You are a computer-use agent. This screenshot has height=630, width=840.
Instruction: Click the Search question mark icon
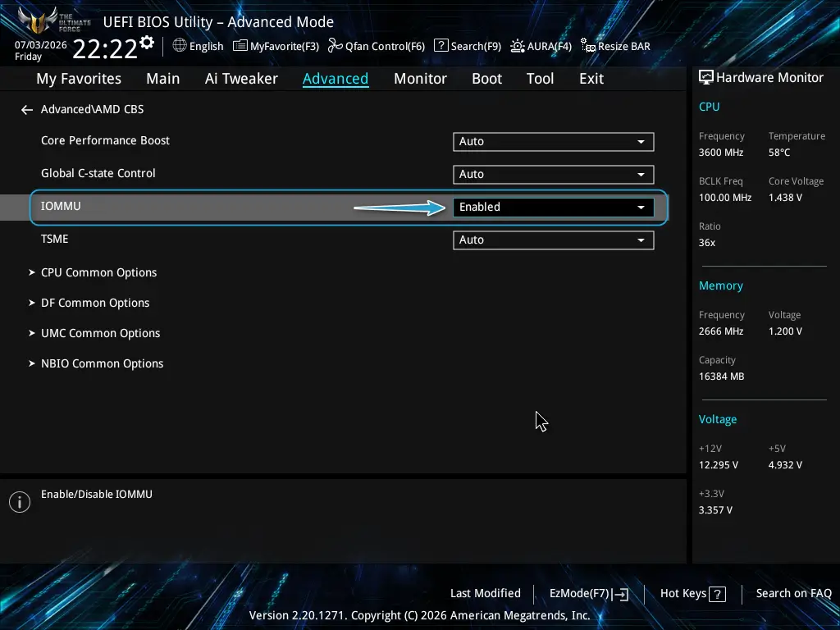click(441, 46)
